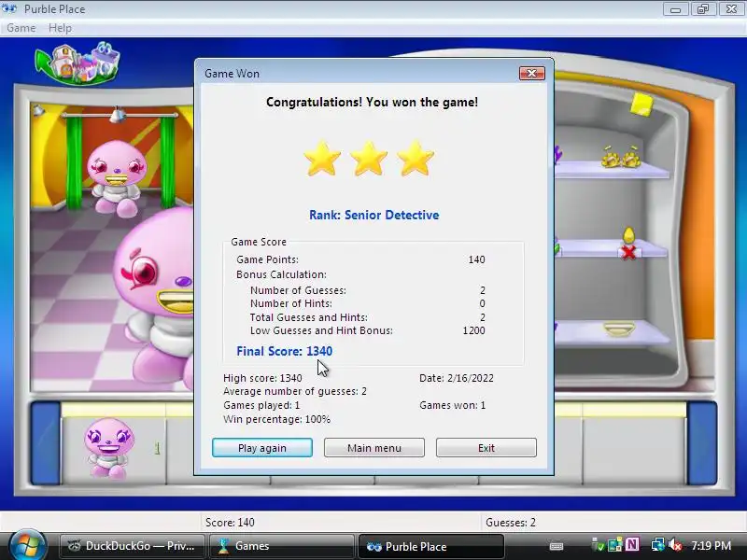Click Guesses: 2 in status bar
Screen dimensions: 747x560
(x=510, y=523)
